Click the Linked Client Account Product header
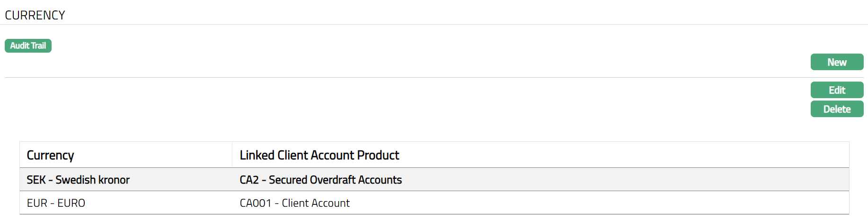 click(x=319, y=155)
